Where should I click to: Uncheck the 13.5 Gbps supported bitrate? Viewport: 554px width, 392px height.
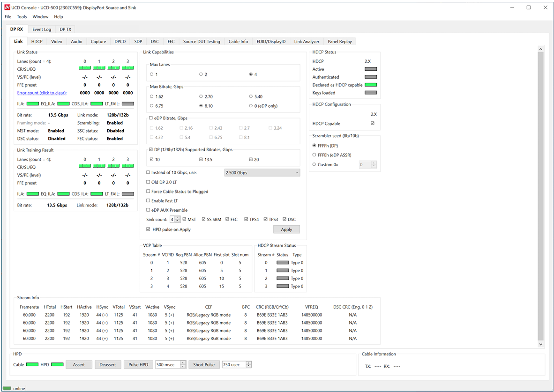click(x=201, y=160)
